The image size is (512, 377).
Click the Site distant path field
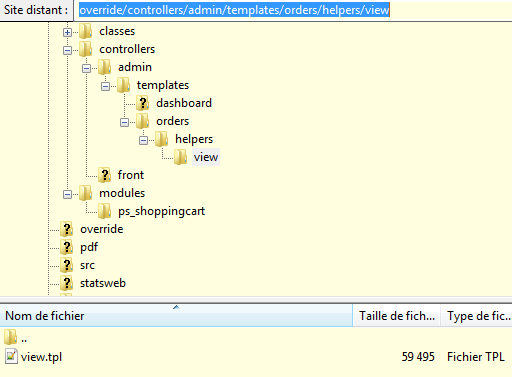click(x=292, y=10)
